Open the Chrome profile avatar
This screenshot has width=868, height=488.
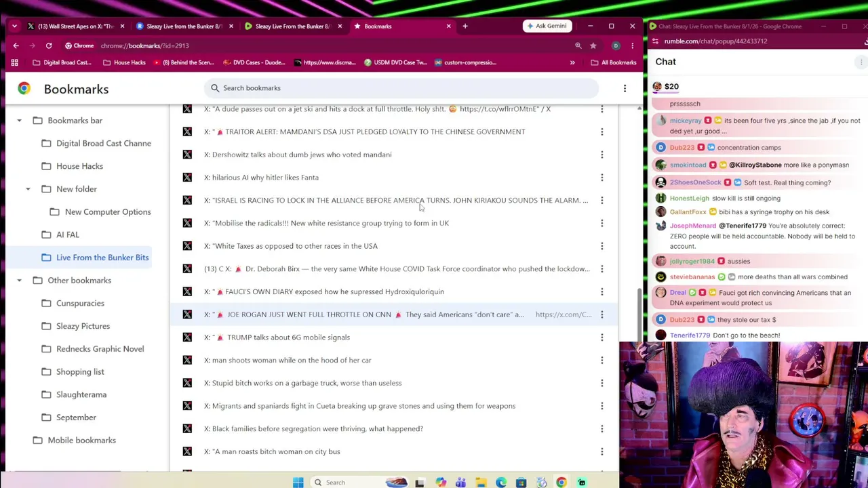(616, 45)
